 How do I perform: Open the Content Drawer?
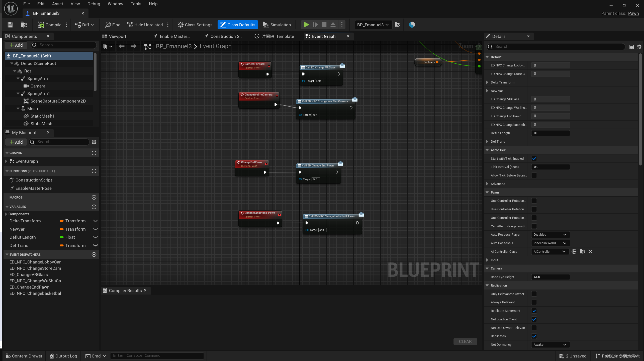24,356
